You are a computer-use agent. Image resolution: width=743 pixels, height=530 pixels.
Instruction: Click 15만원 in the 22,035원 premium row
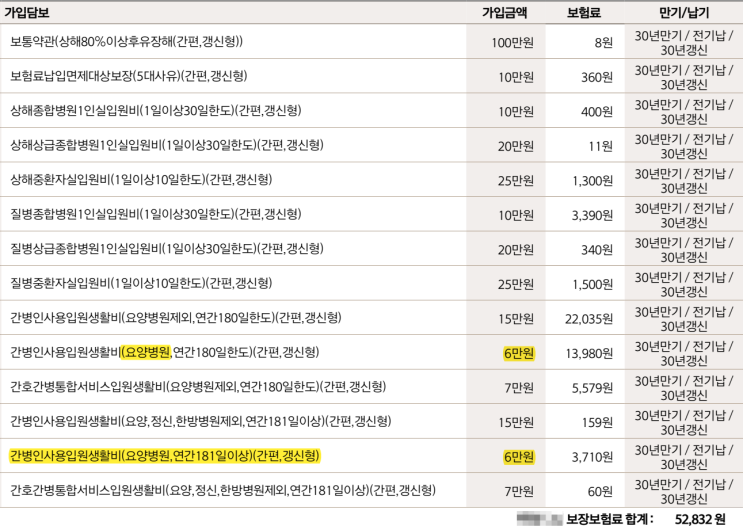pyautogui.click(x=516, y=319)
